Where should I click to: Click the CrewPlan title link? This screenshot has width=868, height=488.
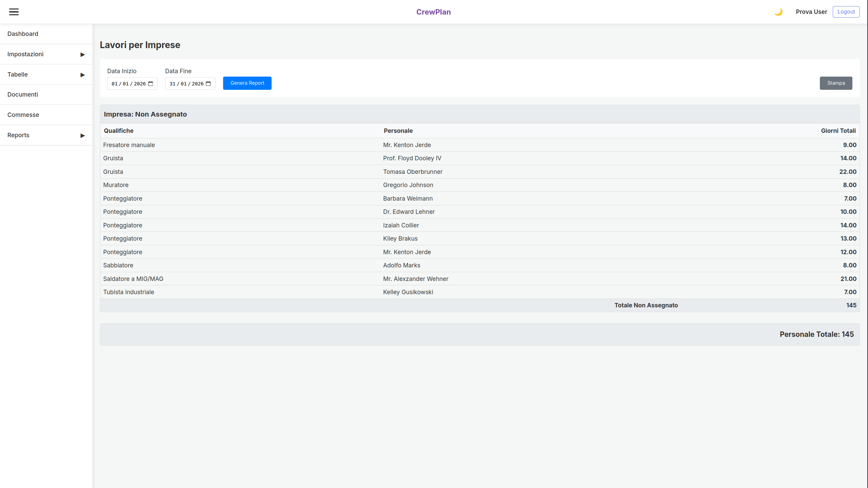click(433, 12)
